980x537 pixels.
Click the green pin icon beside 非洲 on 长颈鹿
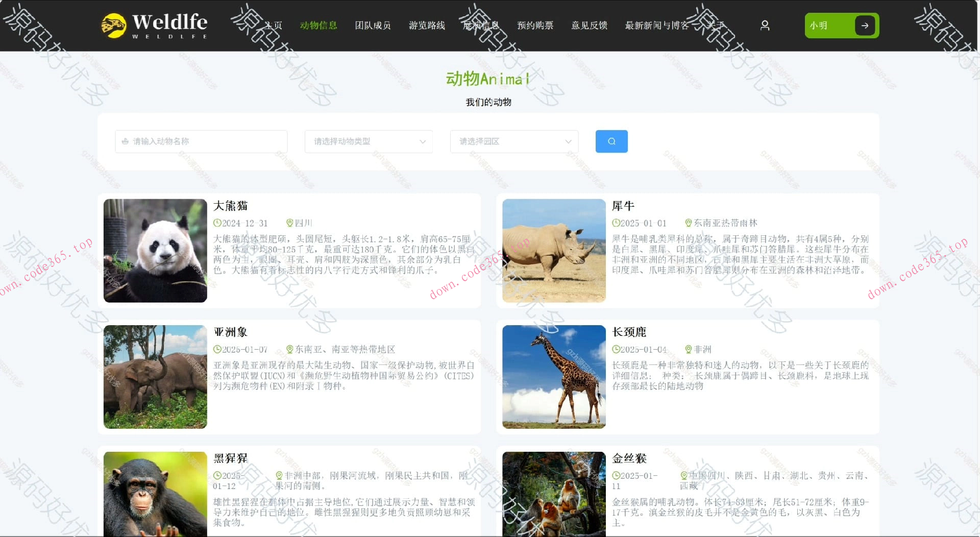pyautogui.click(x=687, y=349)
